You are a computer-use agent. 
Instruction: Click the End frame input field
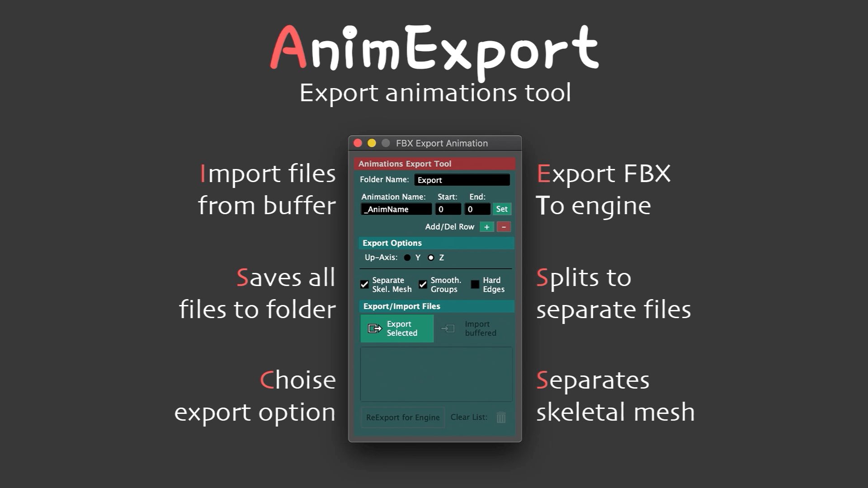(x=477, y=209)
